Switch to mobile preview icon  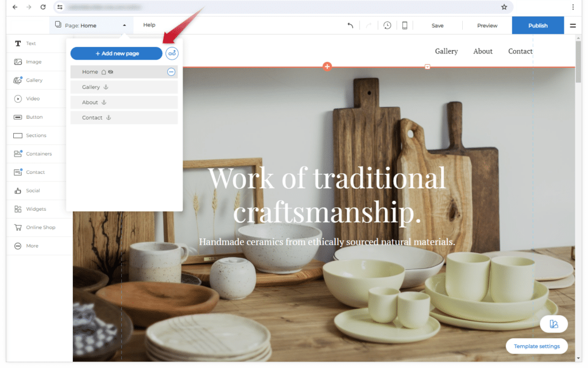coord(405,25)
